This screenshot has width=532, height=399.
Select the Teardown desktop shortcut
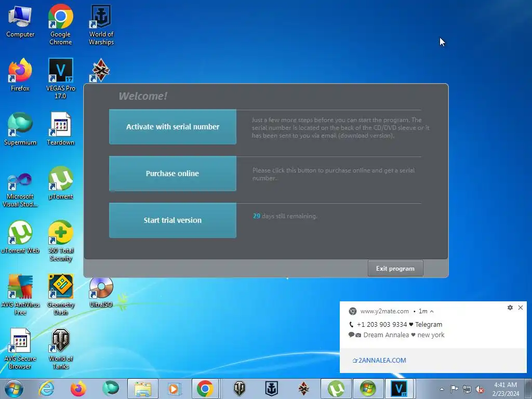click(60, 129)
